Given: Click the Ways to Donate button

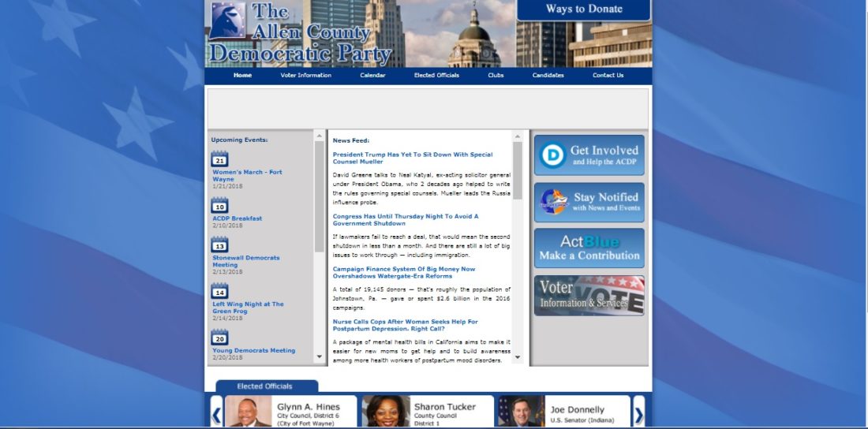Looking at the screenshot, I should point(583,9).
